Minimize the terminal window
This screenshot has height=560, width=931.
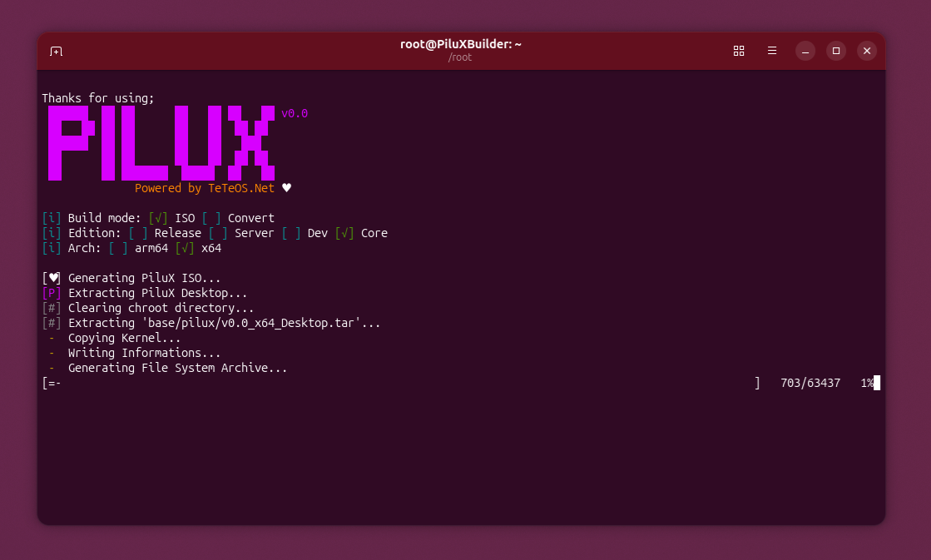pos(805,51)
